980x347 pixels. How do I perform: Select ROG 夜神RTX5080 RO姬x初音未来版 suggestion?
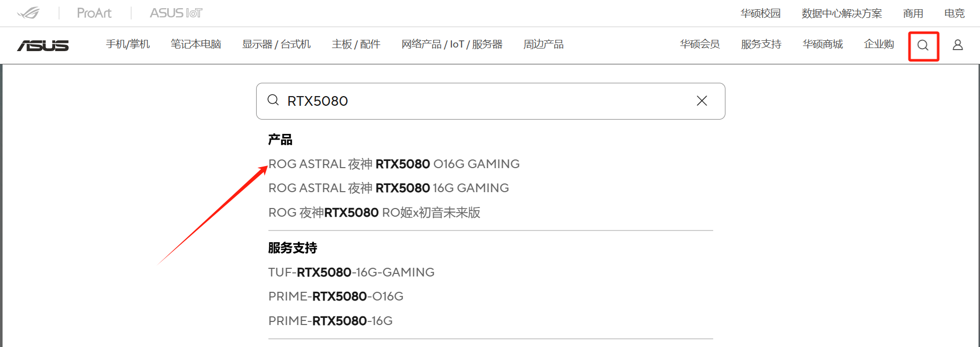pos(374,213)
